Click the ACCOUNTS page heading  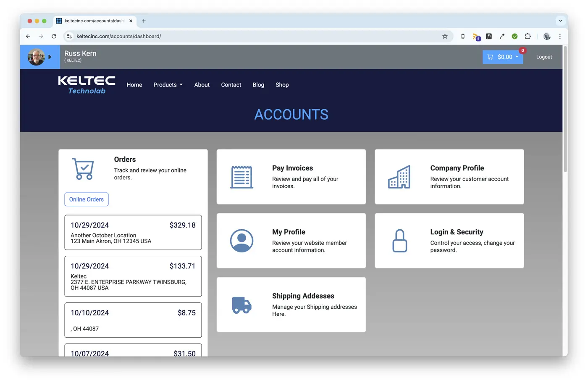click(x=291, y=115)
